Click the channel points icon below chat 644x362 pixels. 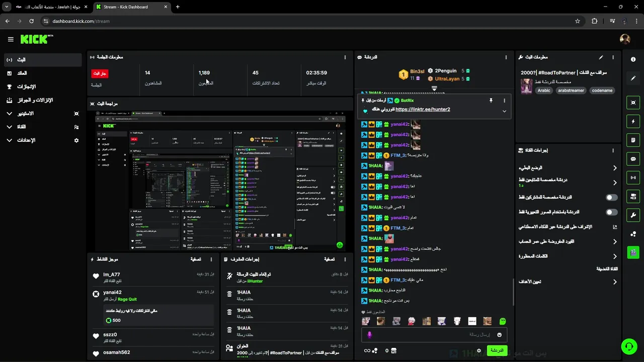tap(375, 350)
